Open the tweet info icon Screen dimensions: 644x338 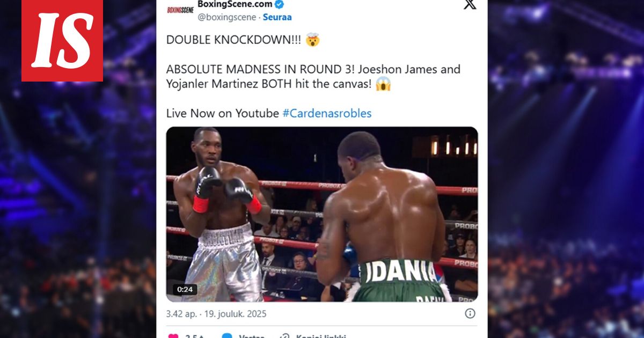(x=470, y=313)
